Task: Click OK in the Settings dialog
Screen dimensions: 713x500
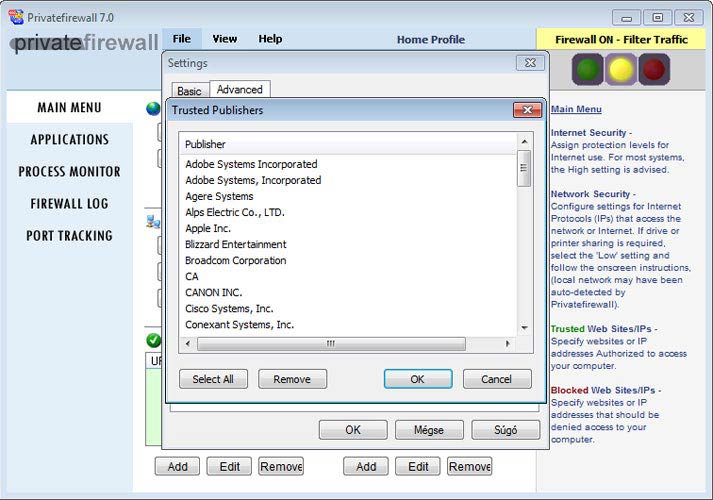Action: pos(353,430)
